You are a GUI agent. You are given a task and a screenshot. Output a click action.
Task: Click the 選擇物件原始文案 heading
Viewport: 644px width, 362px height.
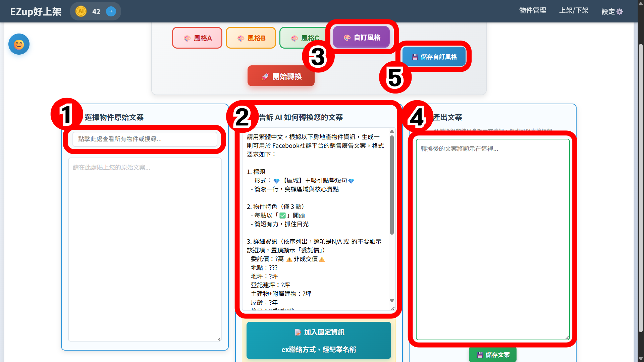[114, 117]
